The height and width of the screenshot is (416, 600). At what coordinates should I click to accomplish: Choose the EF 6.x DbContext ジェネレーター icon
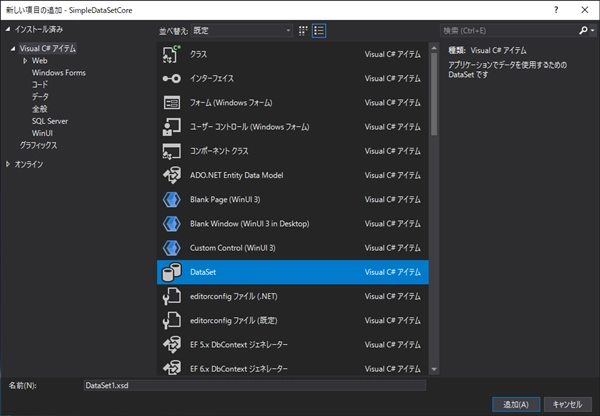(x=171, y=369)
